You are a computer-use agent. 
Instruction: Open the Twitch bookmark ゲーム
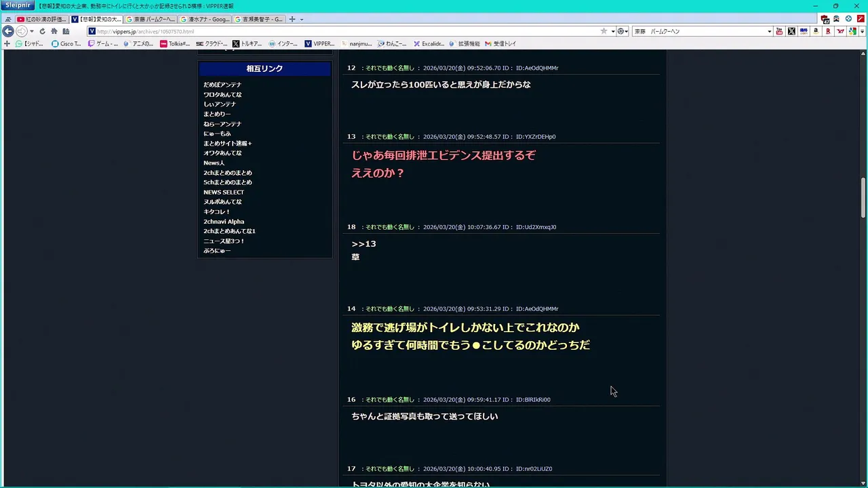(x=102, y=43)
